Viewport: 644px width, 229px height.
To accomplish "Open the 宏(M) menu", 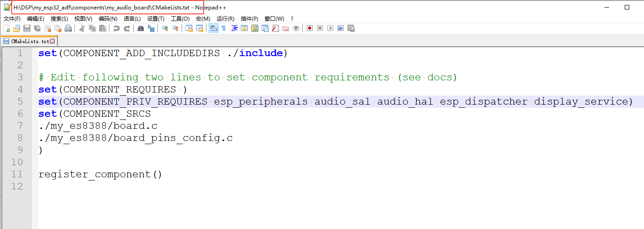I will 203,19.
